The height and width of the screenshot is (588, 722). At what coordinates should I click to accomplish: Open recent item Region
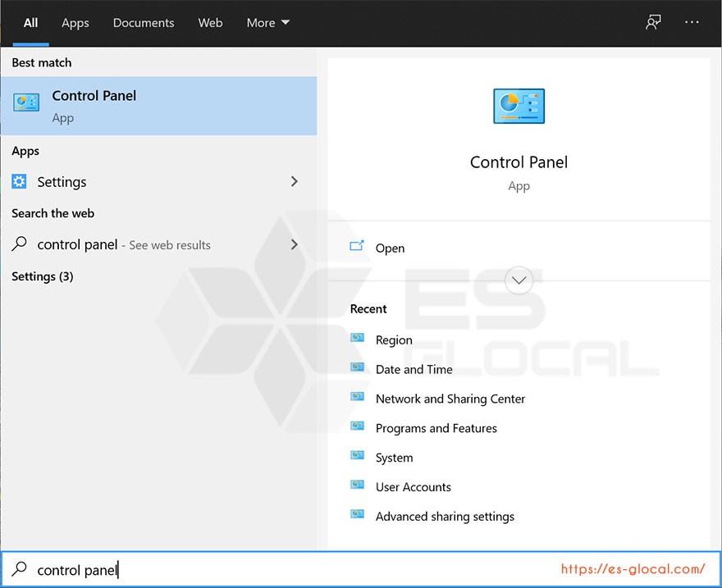point(394,340)
